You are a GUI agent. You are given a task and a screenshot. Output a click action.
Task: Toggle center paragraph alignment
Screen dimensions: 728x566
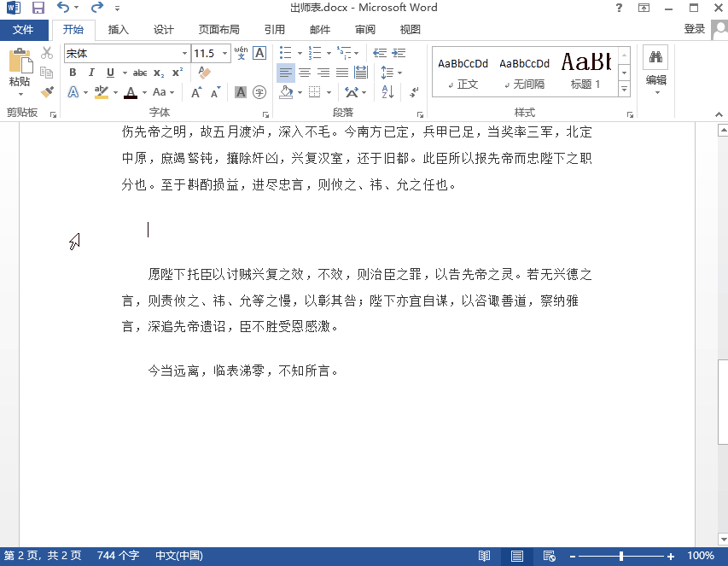coord(305,72)
